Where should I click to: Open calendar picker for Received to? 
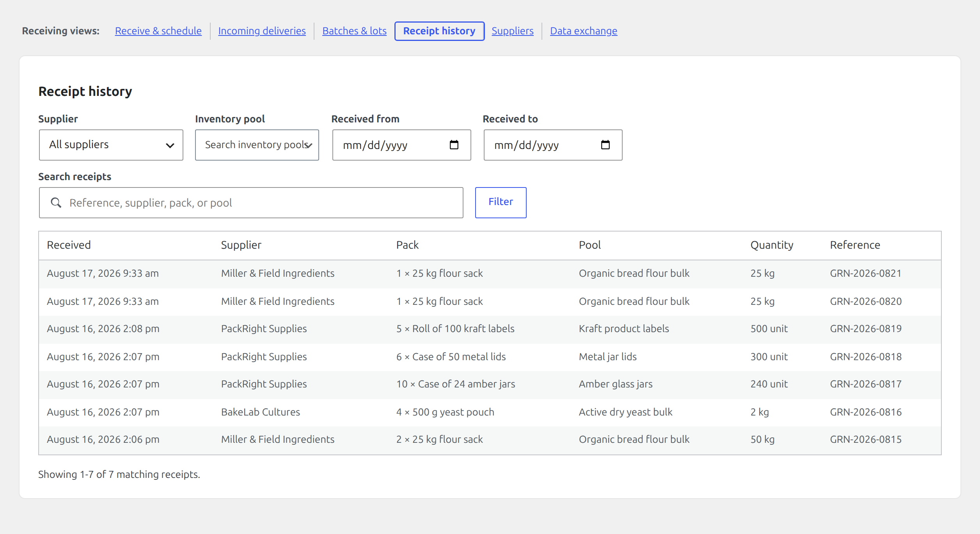pyautogui.click(x=605, y=145)
